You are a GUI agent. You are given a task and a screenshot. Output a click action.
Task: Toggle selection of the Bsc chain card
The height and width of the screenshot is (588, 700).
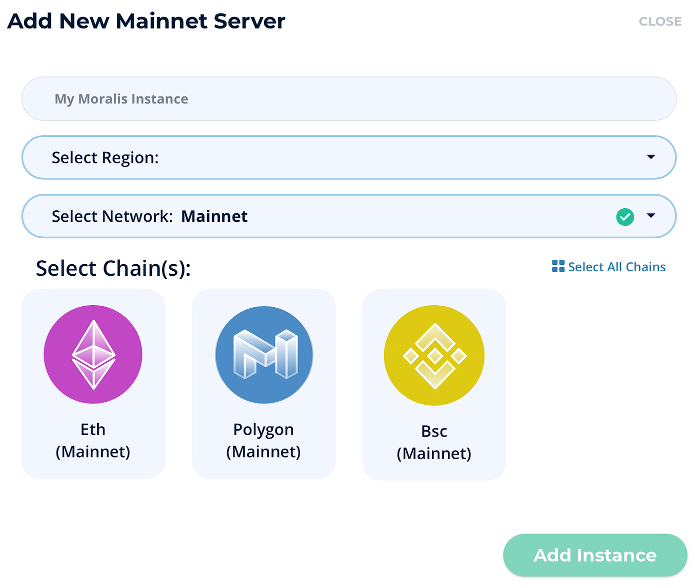point(434,384)
